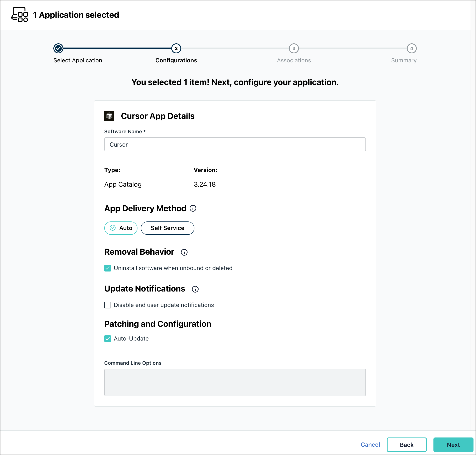
Task: Click the App Catalog type value
Action: 123,184
